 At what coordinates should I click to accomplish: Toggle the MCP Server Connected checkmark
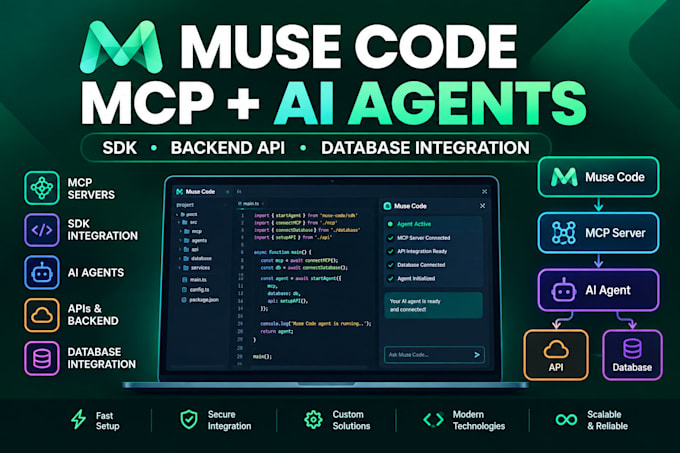click(390, 238)
